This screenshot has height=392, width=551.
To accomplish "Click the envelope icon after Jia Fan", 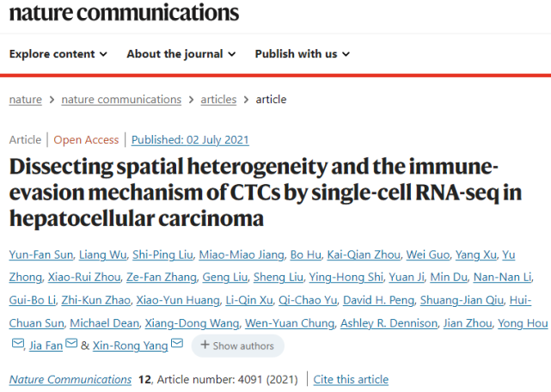I will [73, 345].
